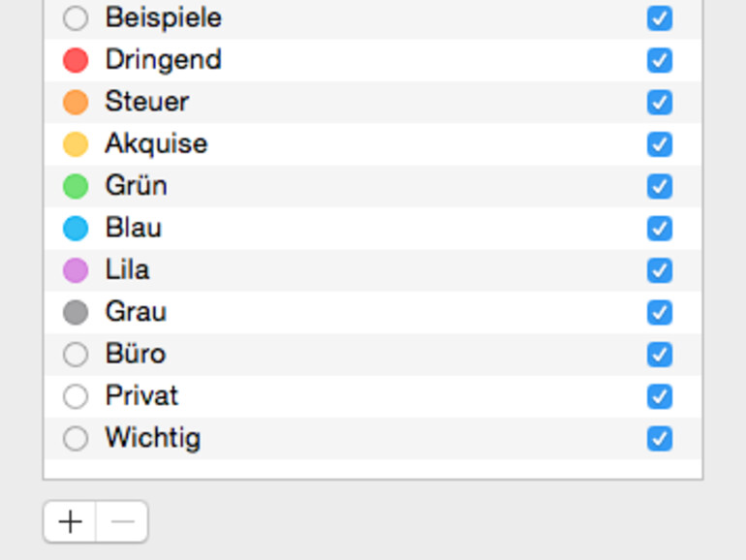
Task: Click the empty circle beside Privat
Action: tap(76, 396)
